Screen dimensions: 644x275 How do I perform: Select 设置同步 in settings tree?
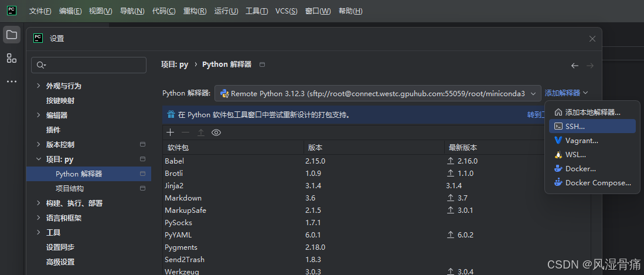click(x=60, y=247)
